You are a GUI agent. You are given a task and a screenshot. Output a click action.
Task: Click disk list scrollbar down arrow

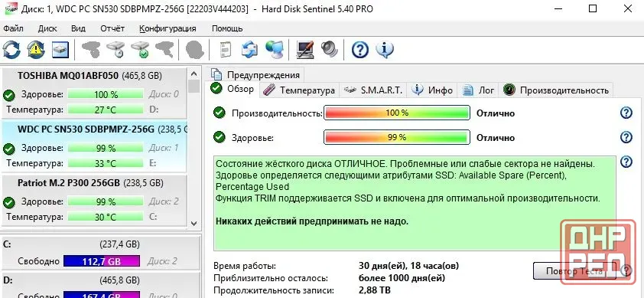point(194,223)
